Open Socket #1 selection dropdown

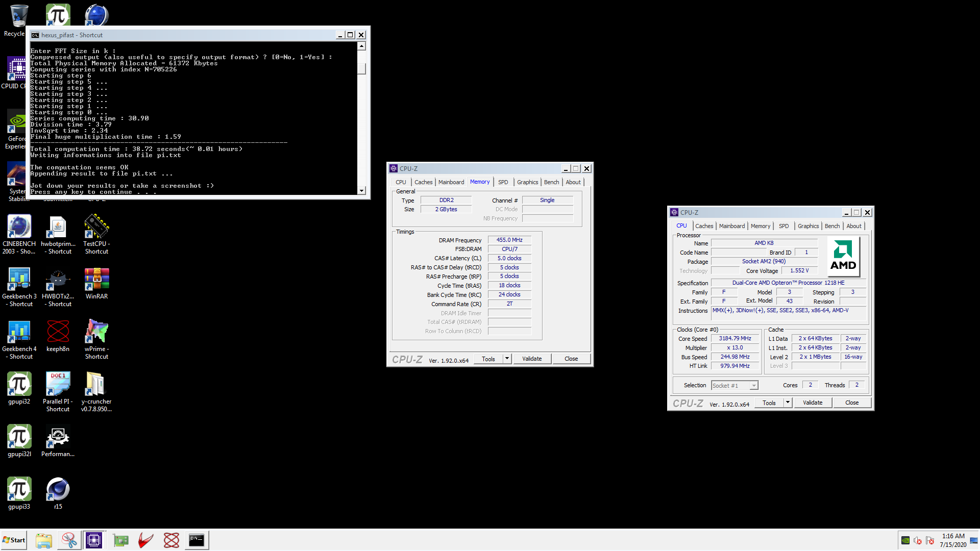[734, 386]
